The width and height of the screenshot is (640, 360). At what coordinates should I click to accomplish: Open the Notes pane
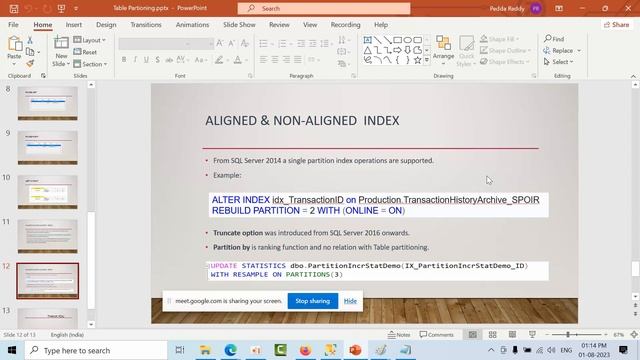click(399, 335)
